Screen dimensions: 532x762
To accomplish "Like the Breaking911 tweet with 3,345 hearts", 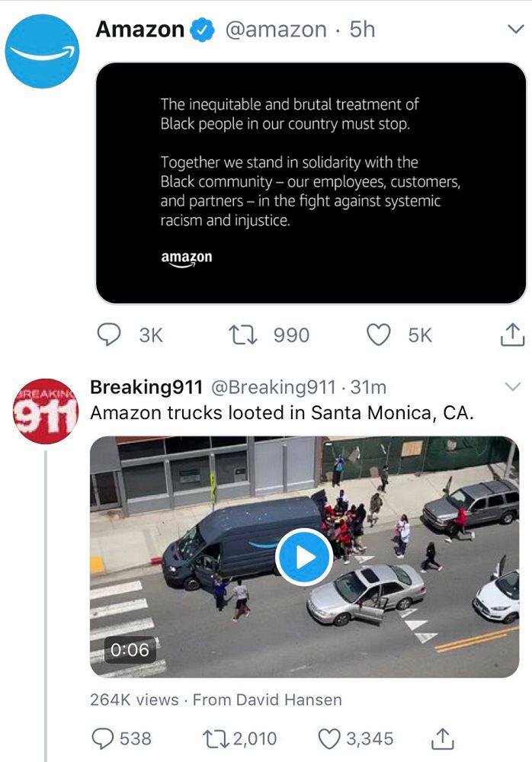I will 329,738.
